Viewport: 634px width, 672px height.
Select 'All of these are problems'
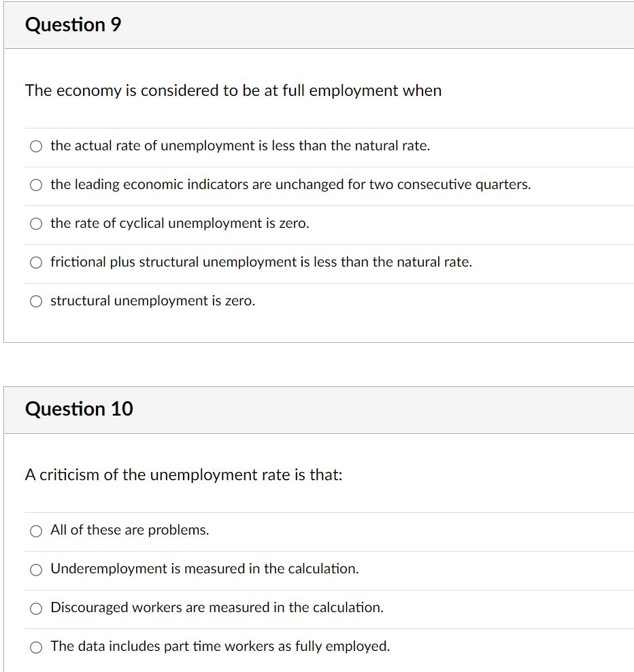35,531
